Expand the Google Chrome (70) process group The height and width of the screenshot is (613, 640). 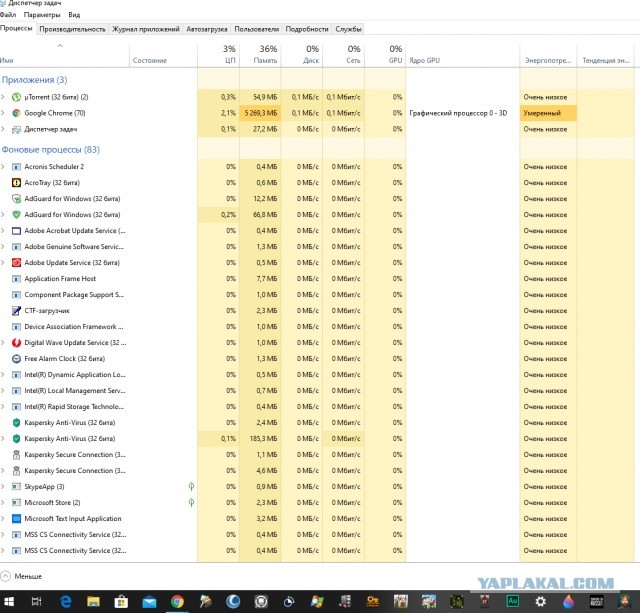[x=3, y=113]
